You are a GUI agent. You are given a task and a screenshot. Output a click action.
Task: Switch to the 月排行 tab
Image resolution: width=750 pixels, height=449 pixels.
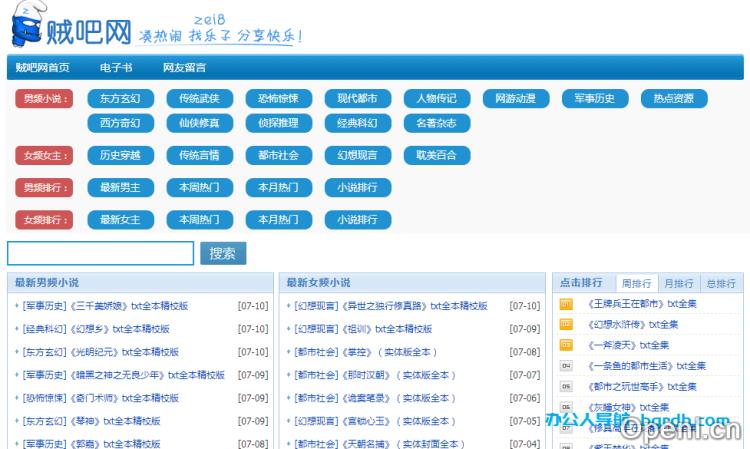(679, 283)
